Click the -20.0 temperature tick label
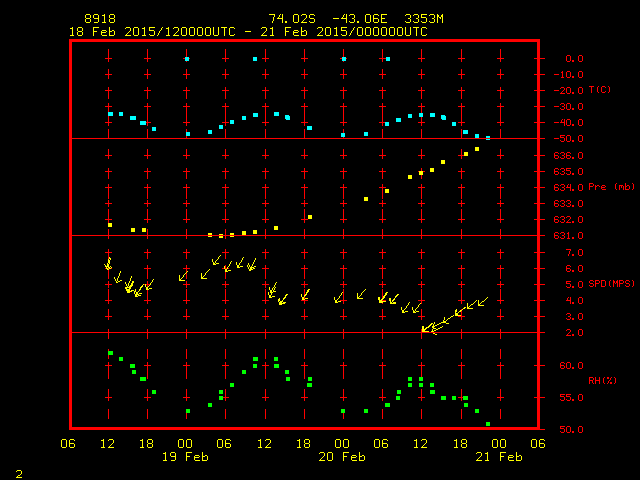Viewport: 640px width, 480px height. coord(569,91)
